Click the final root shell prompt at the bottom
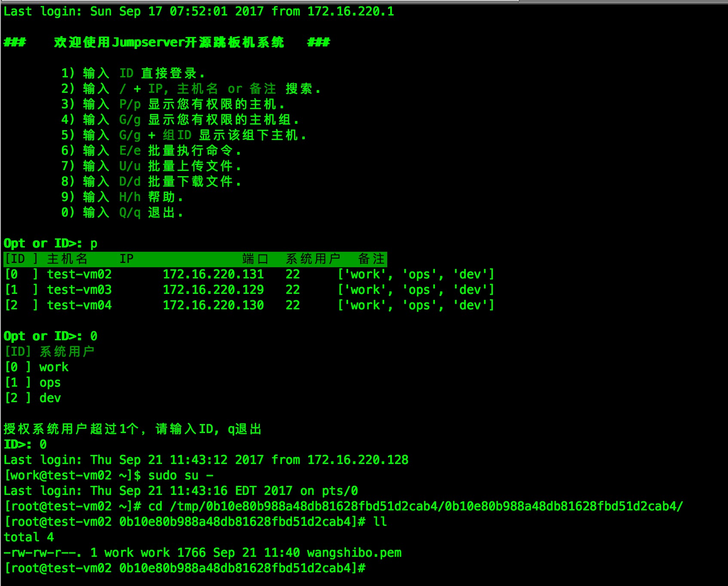 pos(185,568)
